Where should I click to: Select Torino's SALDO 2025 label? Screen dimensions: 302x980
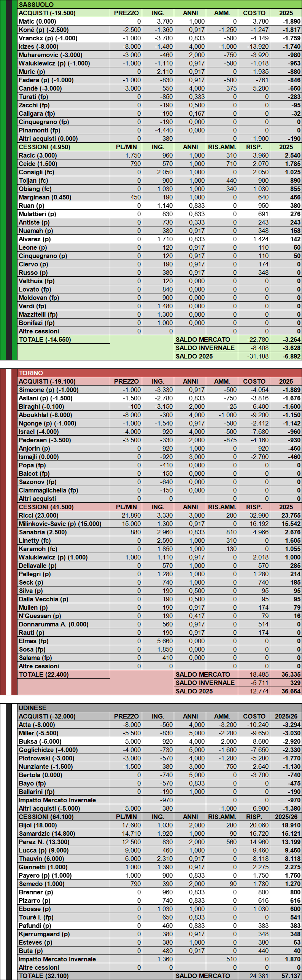tap(194, 691)
